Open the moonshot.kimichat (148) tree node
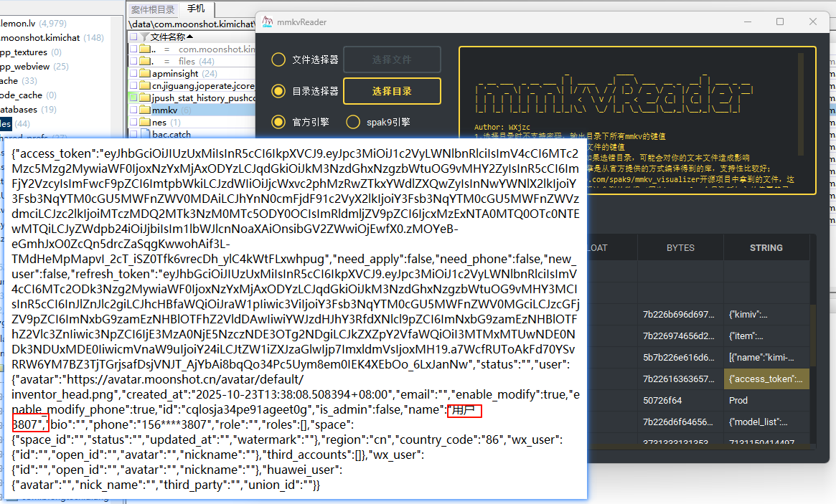 (52, 38)
